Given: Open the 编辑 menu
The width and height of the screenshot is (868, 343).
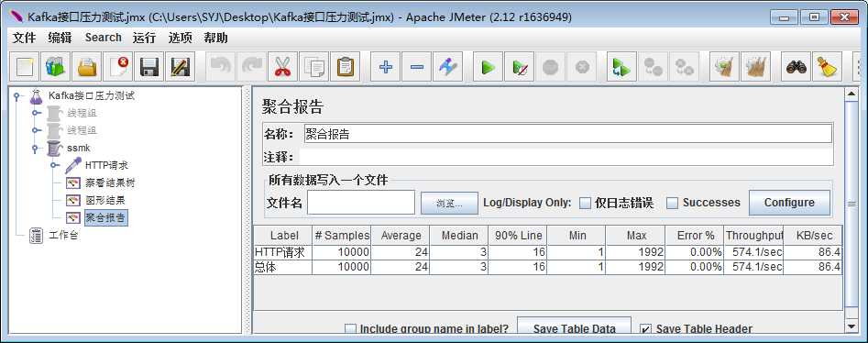Looking at the screenshot, I should point(60,38).
